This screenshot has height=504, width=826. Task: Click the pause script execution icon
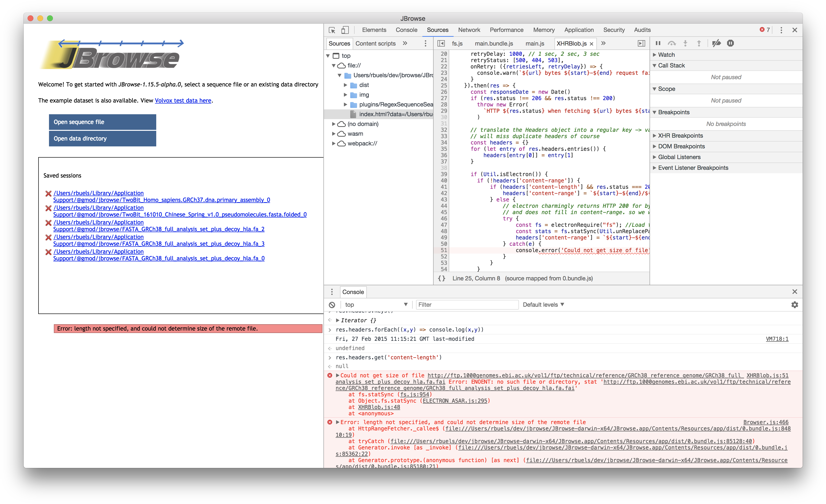(x=658, y=43)
